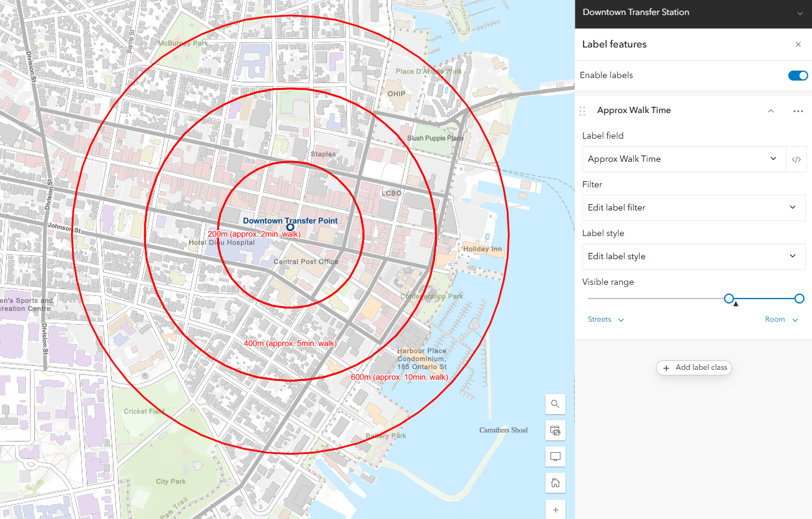
Task: Click the City Park label
Action: 171,482
